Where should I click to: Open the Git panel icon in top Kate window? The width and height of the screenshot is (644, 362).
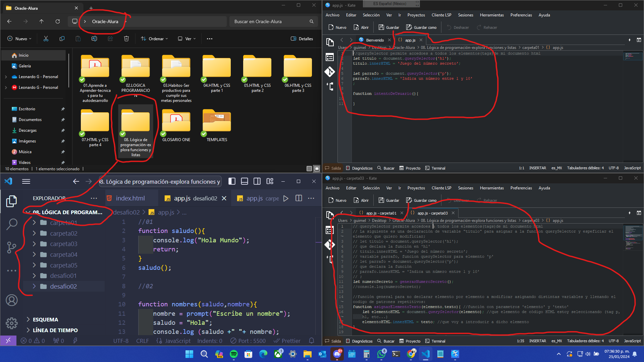tap(330, 72)
